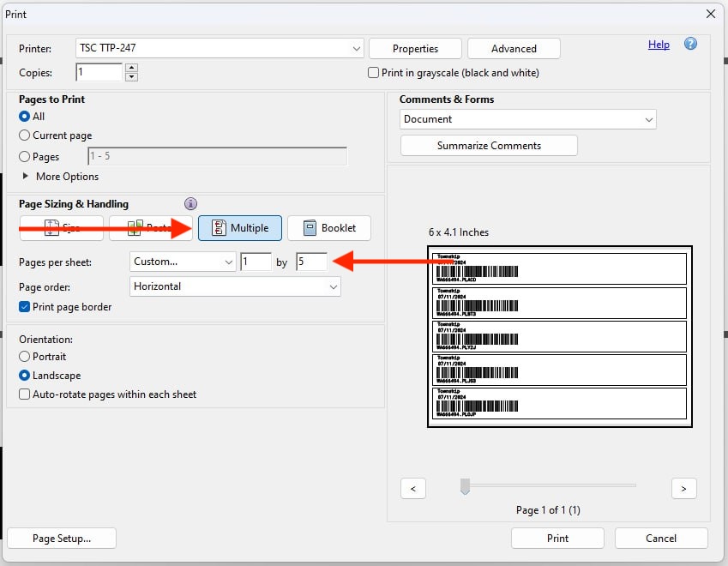728x566 pixels.
Task: Open the Printer dropdown TSC TTP-247
Action: [x=220, y=48]
